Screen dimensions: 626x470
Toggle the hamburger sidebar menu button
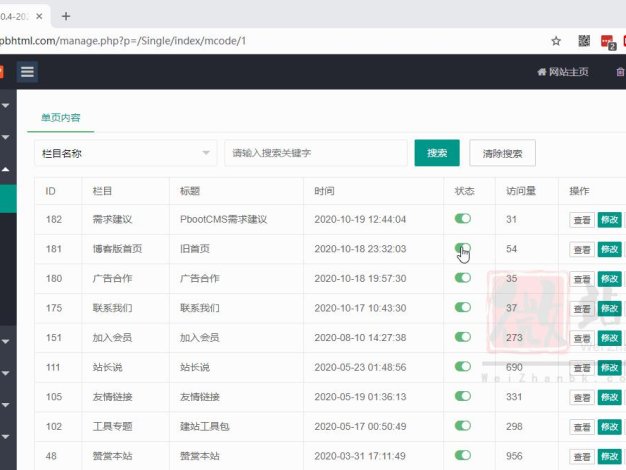(27, 72)
